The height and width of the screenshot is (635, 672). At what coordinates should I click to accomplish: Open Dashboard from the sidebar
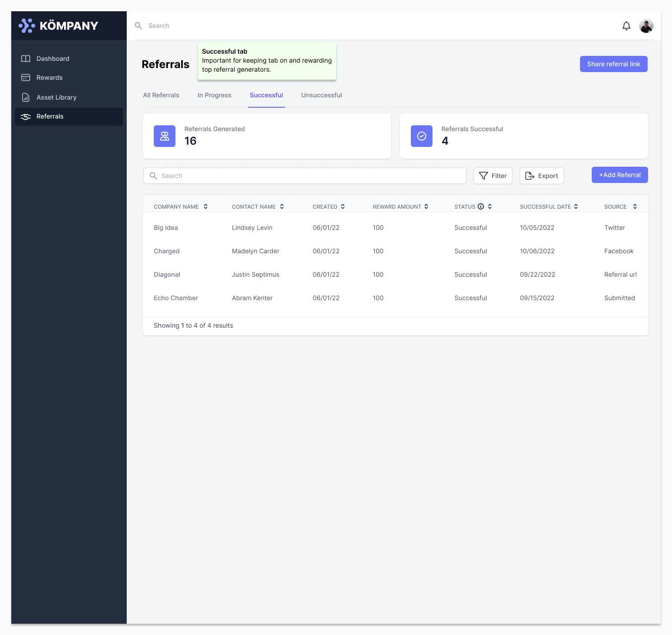click(x=53, y=59)
